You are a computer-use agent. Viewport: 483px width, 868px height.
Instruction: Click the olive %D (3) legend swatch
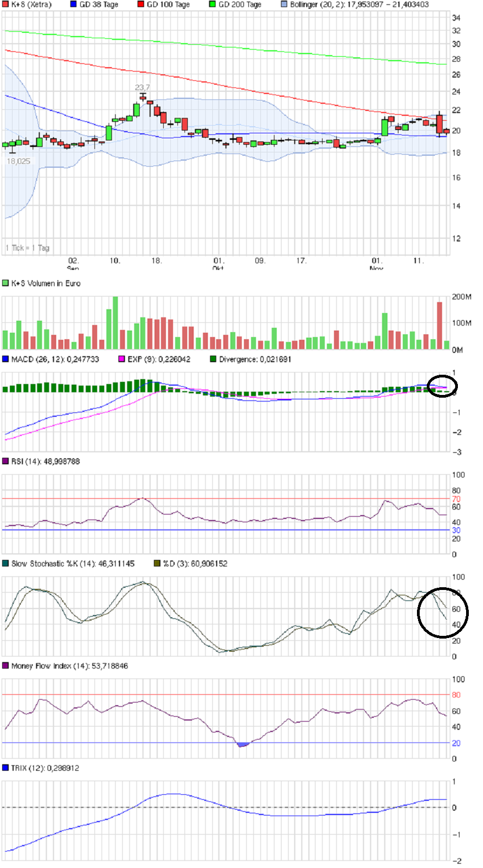tap(157, 563)
